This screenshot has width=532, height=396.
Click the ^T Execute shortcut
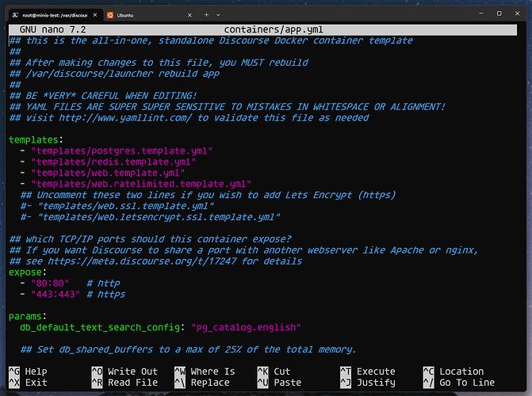tap(368, 371)
